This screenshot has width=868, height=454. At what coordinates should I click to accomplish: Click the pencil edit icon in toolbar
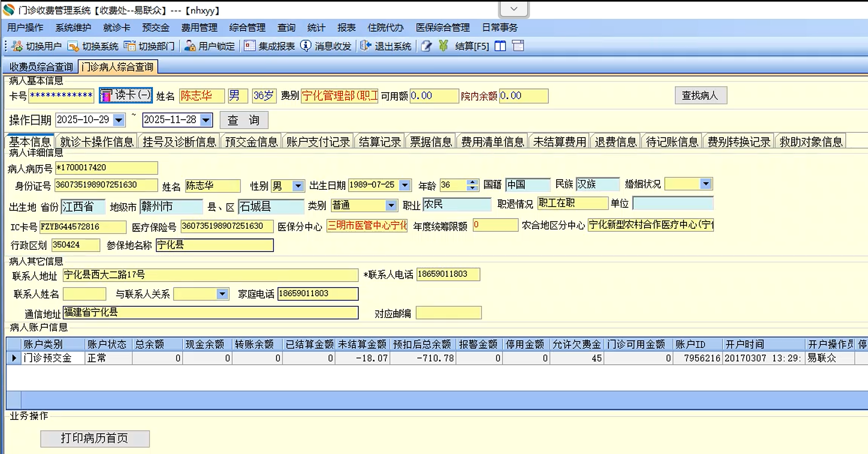point(426,46)
